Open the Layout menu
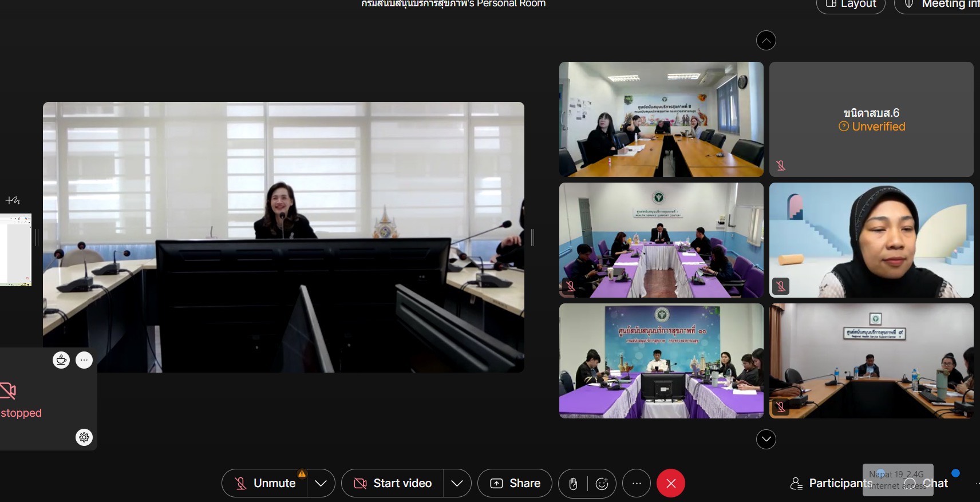The width and height of the screenshot is (980, 502). (x=851, y=5)
